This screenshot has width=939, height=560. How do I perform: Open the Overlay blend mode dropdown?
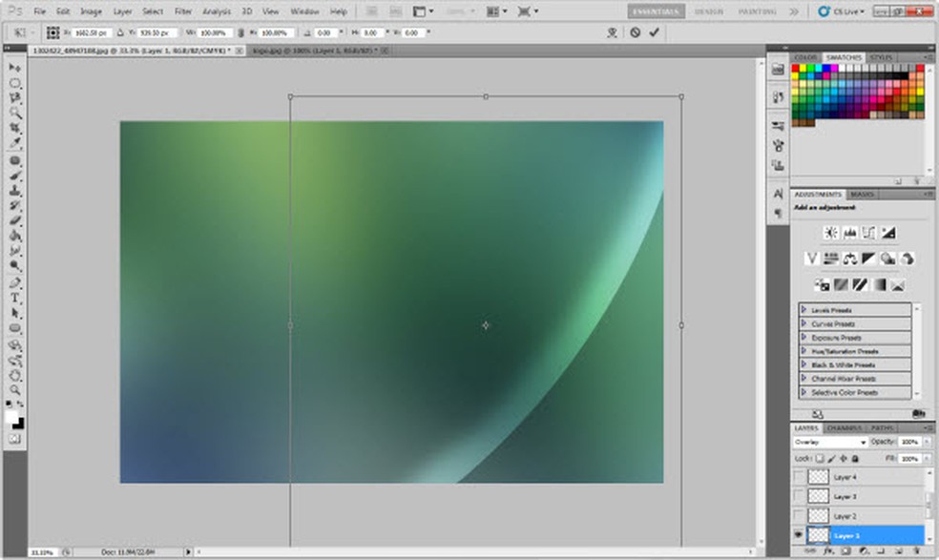click(830, 443)
